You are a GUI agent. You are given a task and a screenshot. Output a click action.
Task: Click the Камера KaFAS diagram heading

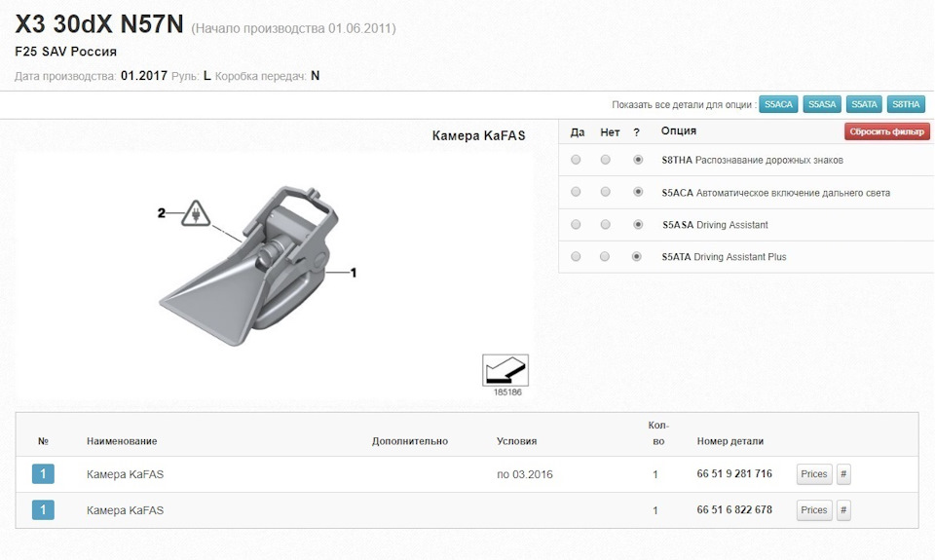479,135
